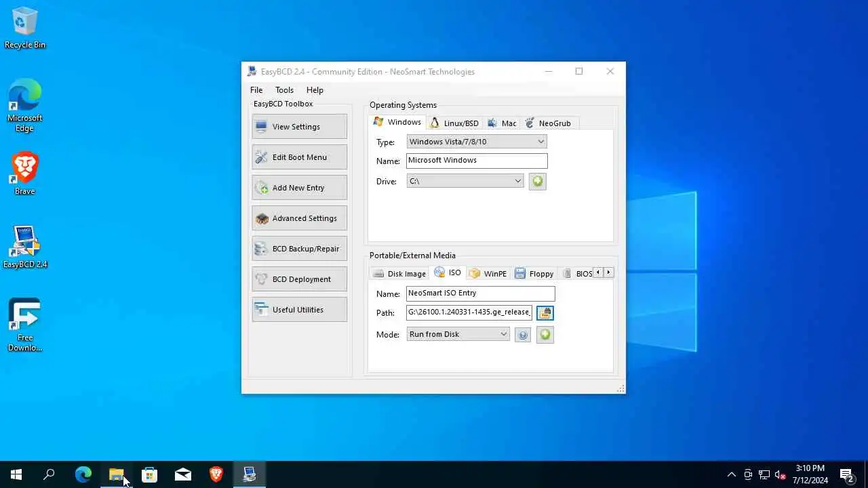The image size is (868, 488).
Task: Open the taskbar clock and date
Action: tap(810, 474)
